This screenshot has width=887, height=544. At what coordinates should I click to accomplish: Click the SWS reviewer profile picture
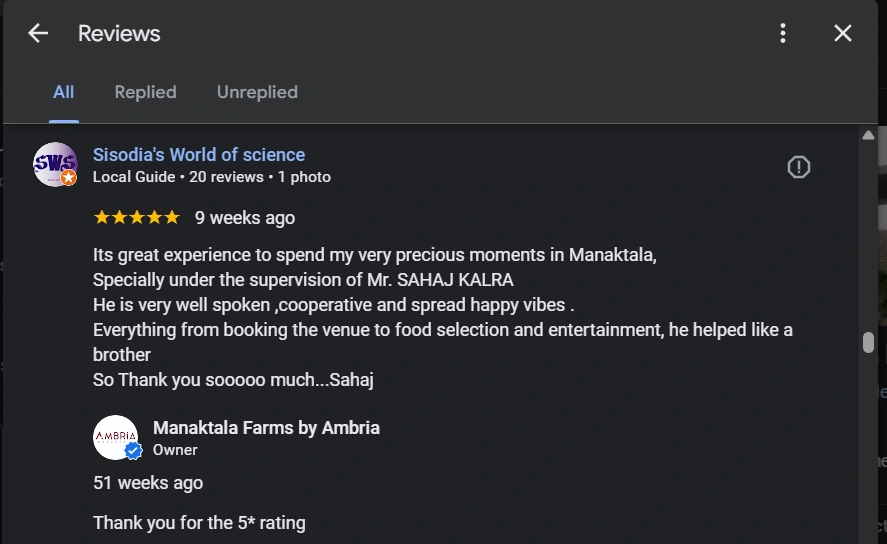(54, 164)
